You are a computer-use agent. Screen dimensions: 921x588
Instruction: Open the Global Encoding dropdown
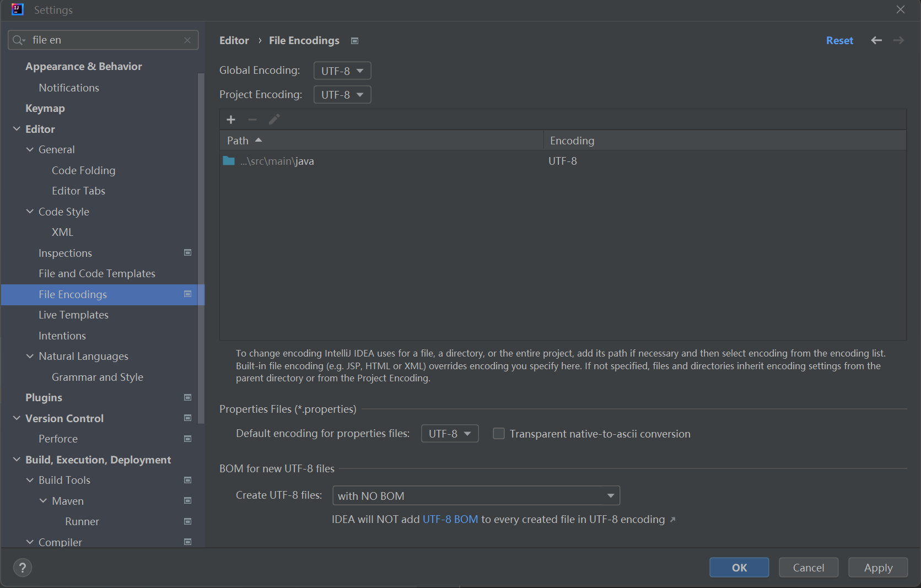342,71
